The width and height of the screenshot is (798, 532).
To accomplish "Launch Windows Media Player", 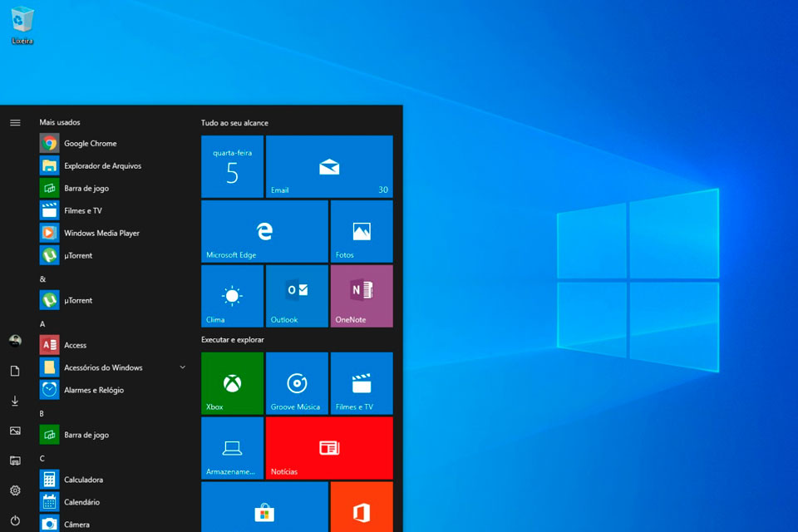I will 113,233.
